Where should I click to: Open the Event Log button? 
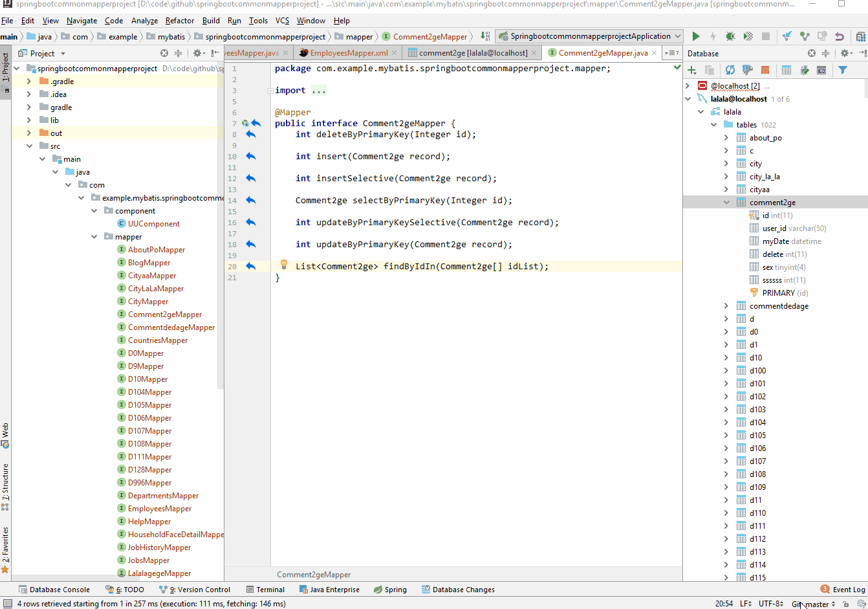coord(843,590)
